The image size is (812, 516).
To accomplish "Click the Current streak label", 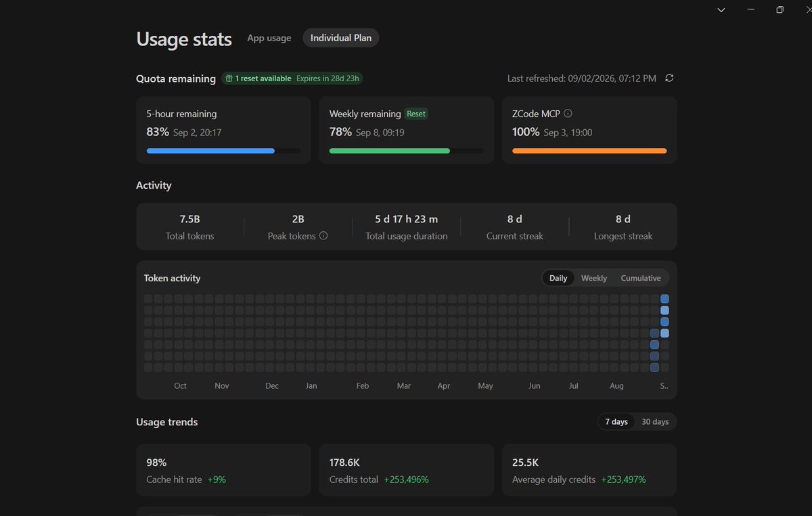I will (x=515, y=236).
